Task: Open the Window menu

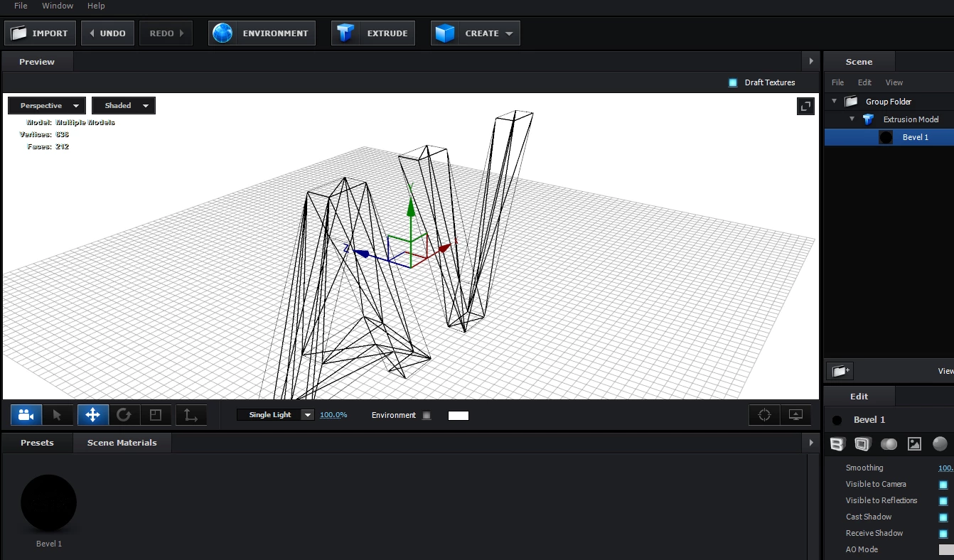Action: click(x=58, y=6)
